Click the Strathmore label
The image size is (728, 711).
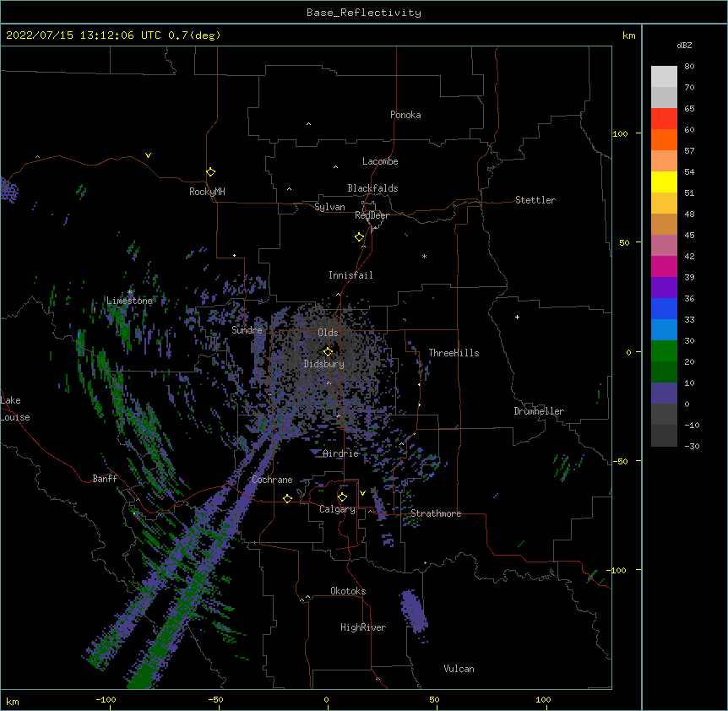coord(436,513)
